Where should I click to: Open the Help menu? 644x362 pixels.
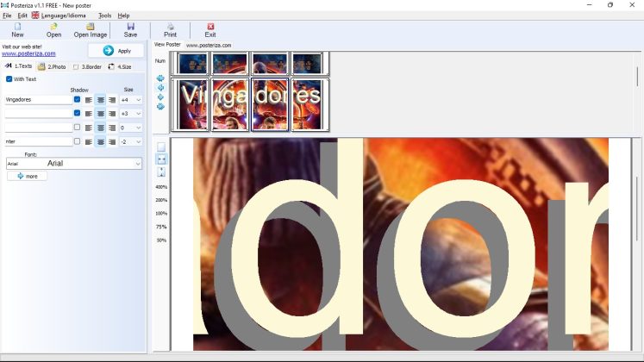pos(123,16)
